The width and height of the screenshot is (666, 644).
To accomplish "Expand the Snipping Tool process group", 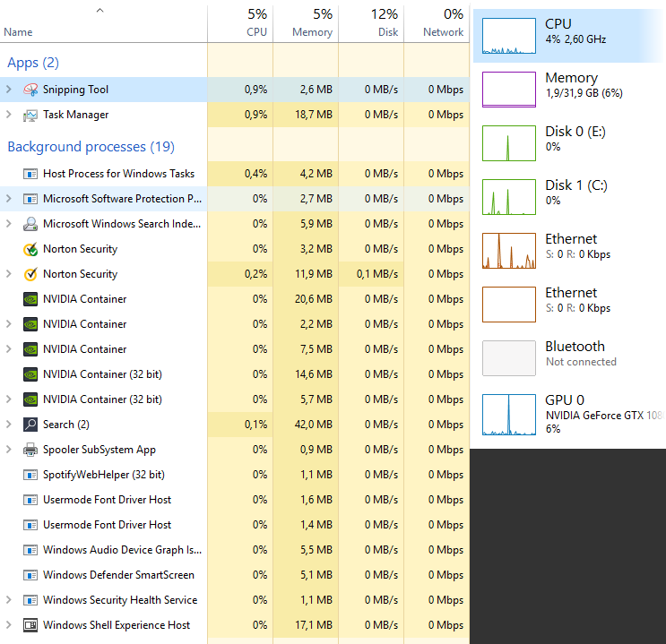I will (x=9, y=90).
